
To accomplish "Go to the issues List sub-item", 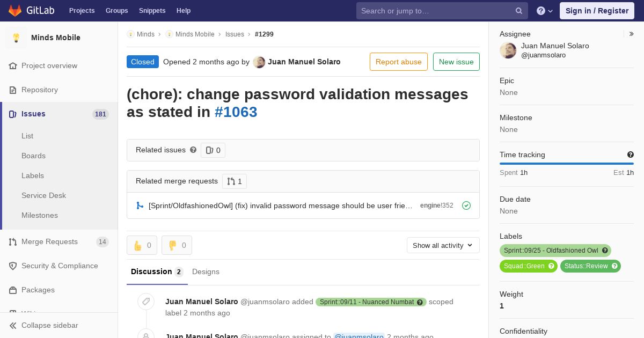I will 27,136.
